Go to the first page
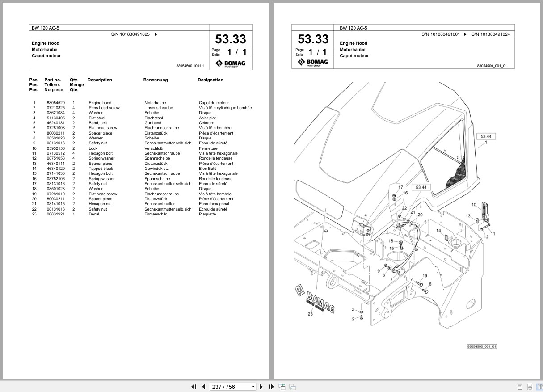 194,387
